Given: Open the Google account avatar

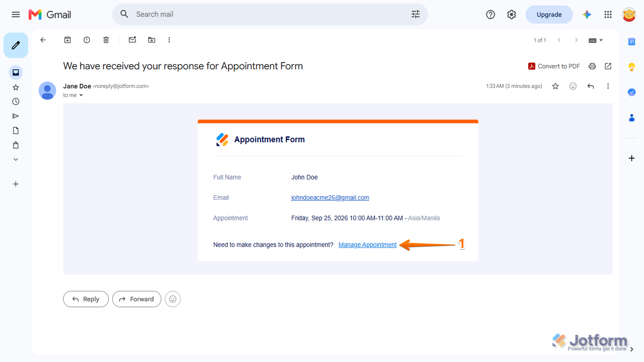Looking at the screenshot, I should coord(629,14).
